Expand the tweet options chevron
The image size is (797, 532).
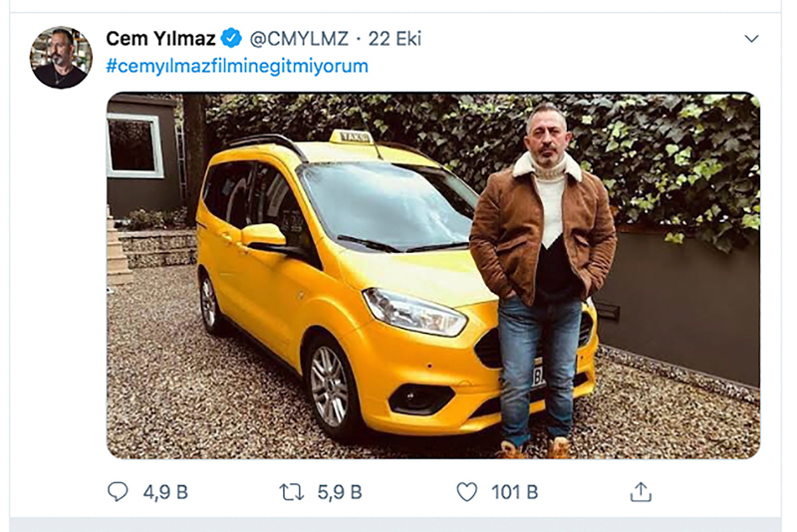[x=752, y=39]
